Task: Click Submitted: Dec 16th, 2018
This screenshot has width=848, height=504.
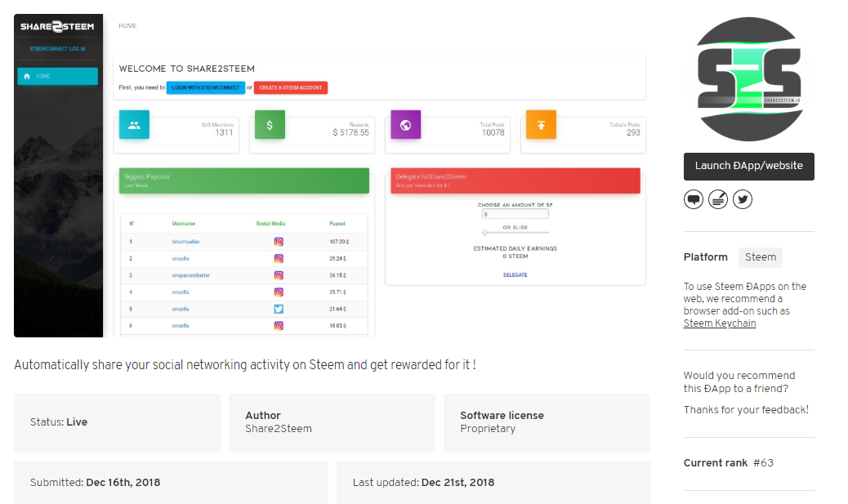Action: pyautogui.click(x=96, y=483)
